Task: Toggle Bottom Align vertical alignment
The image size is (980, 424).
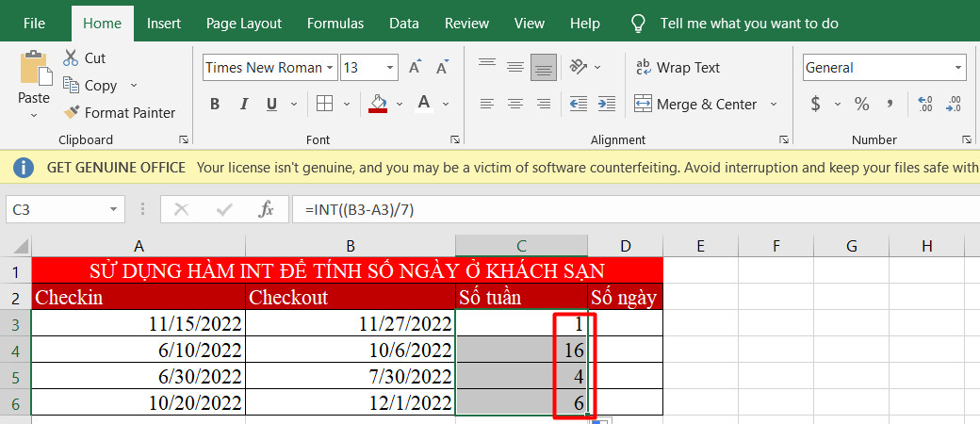Action: click(x=543, y=67)
